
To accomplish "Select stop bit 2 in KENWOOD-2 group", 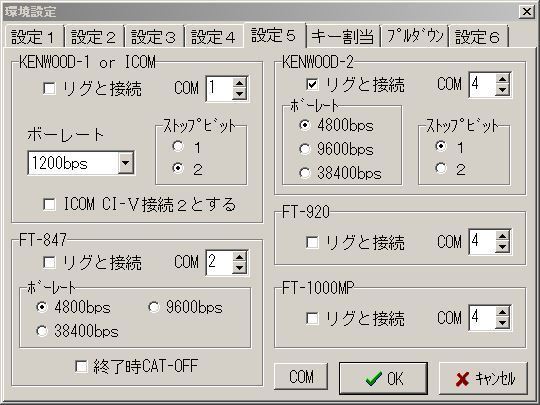I will [441, 168].
